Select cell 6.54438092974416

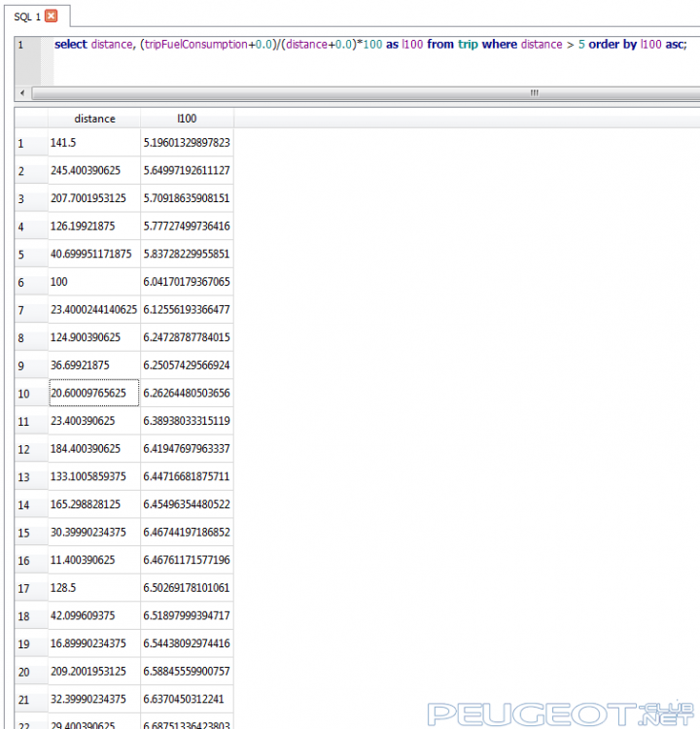click(187, 643)
